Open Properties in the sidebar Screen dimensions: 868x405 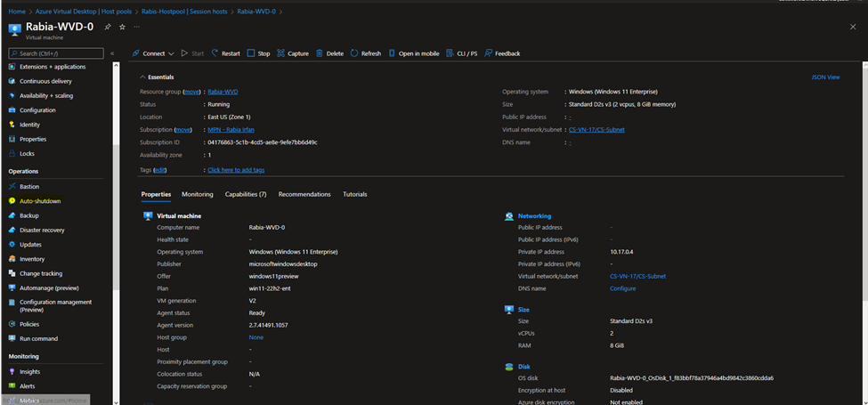pos(33,139)
